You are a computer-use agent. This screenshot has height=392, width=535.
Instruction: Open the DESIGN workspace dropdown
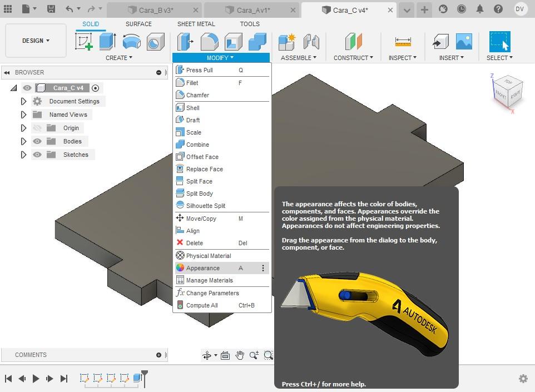coord(36,41)
